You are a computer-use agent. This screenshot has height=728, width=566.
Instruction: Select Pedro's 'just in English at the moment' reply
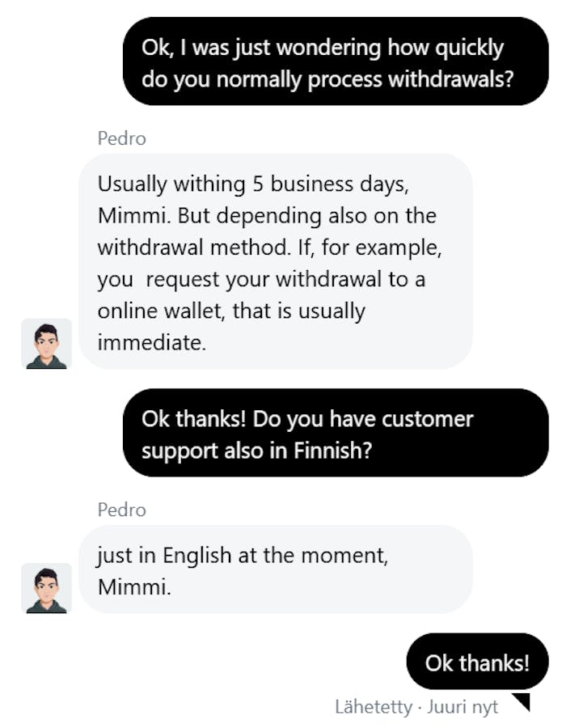coord(275,570)
